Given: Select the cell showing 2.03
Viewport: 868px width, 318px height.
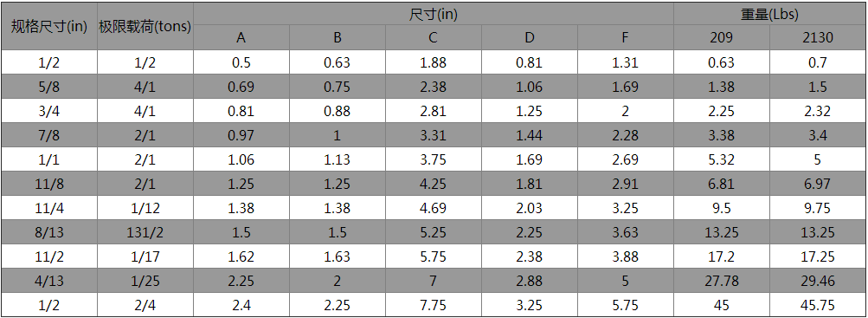Looking at the screenshot, I should click(530, 208).
